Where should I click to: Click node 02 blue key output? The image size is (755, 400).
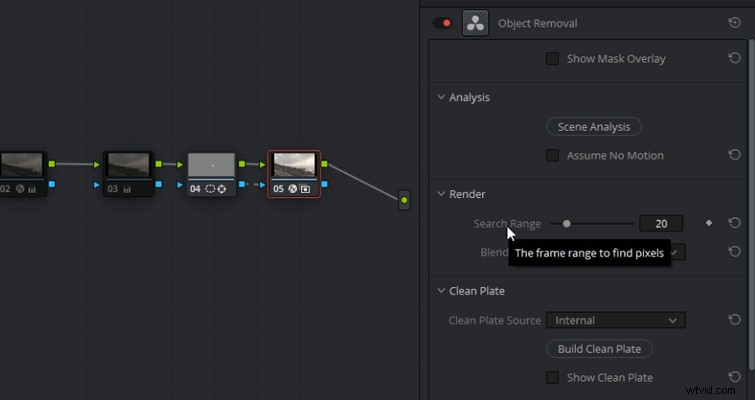pyautogui.click(x=52, y=184)
